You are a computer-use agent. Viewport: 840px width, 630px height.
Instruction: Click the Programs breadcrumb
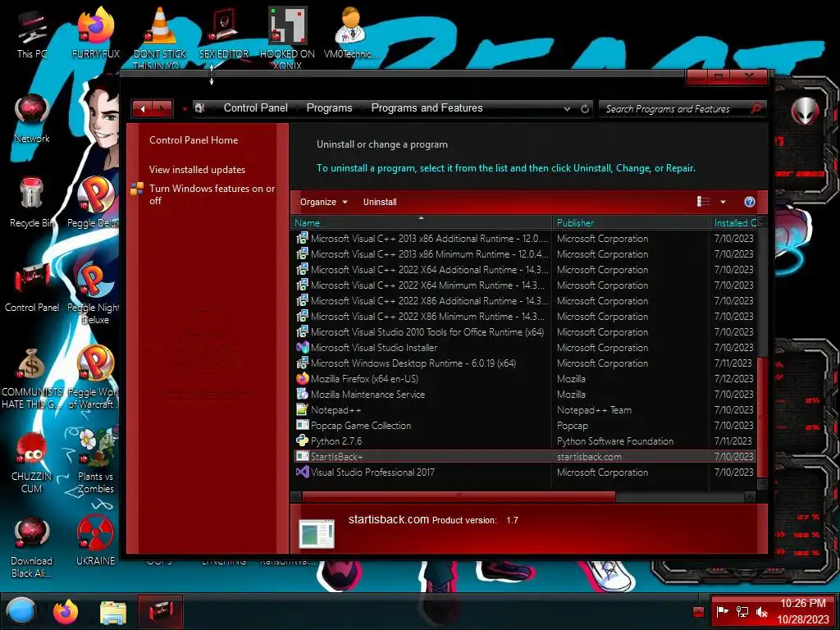coord(330,108)
